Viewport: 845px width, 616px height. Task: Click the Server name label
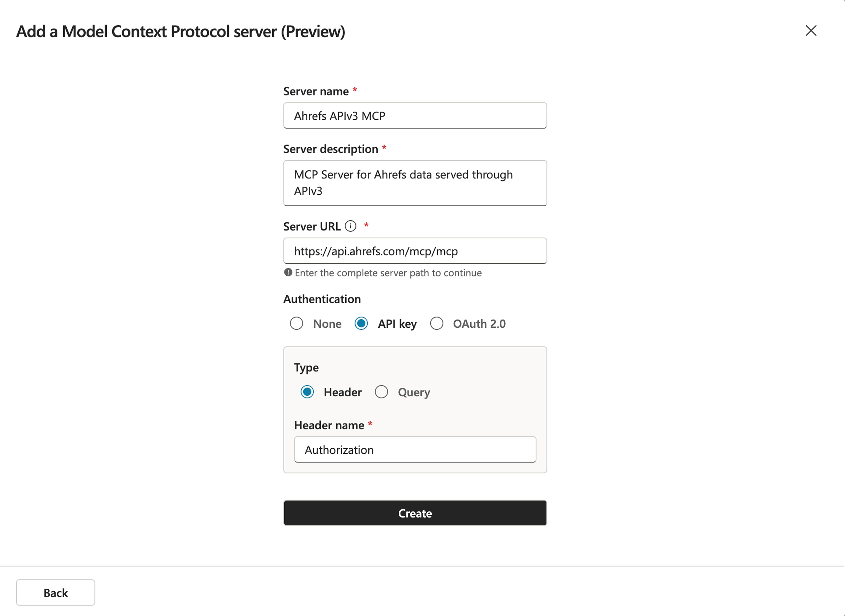click(316, 91)
